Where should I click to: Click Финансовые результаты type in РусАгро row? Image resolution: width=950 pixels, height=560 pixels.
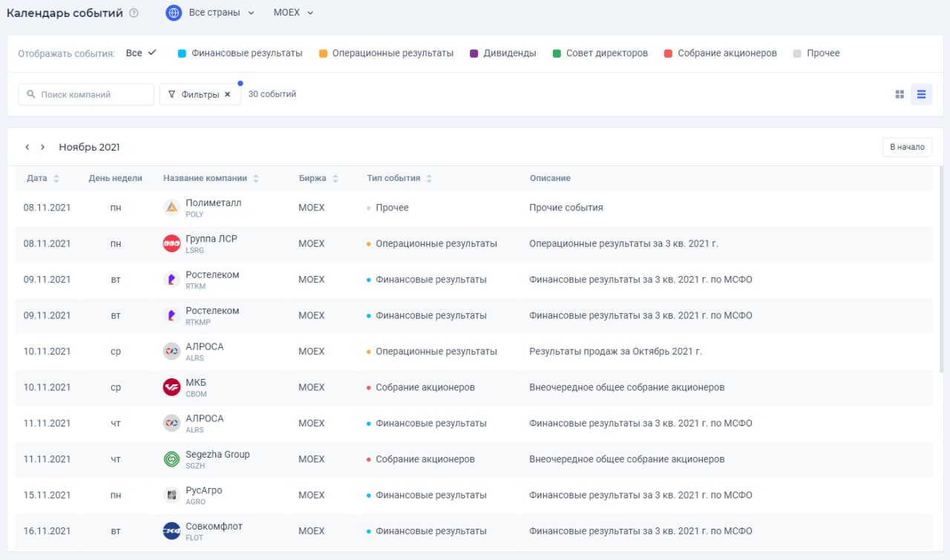click(x=431, y=495)
